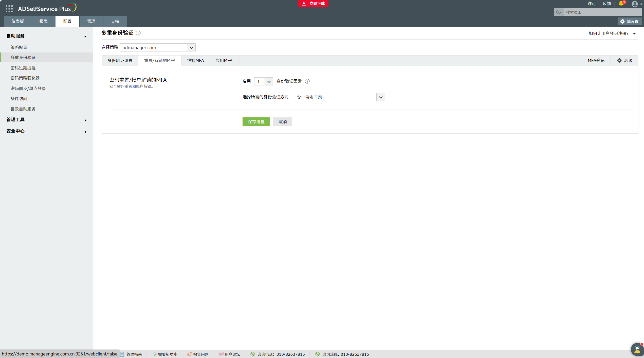This screenshot has height=358, width=644.
Task: Click the notification bell icon
Action: 621,4
